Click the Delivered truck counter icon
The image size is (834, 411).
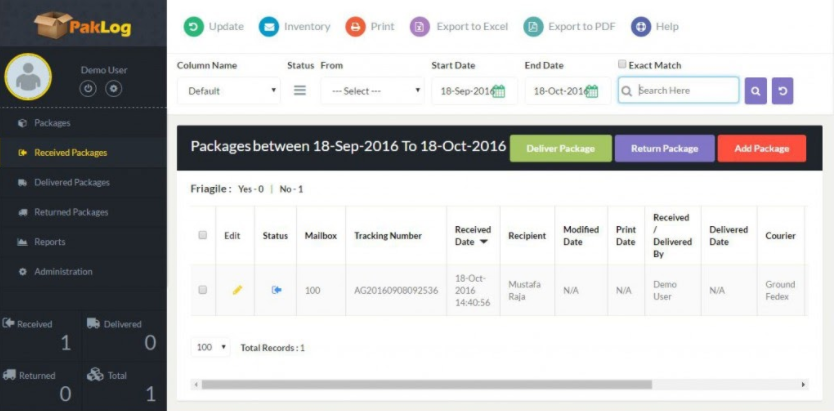click(x=94, y=323)
